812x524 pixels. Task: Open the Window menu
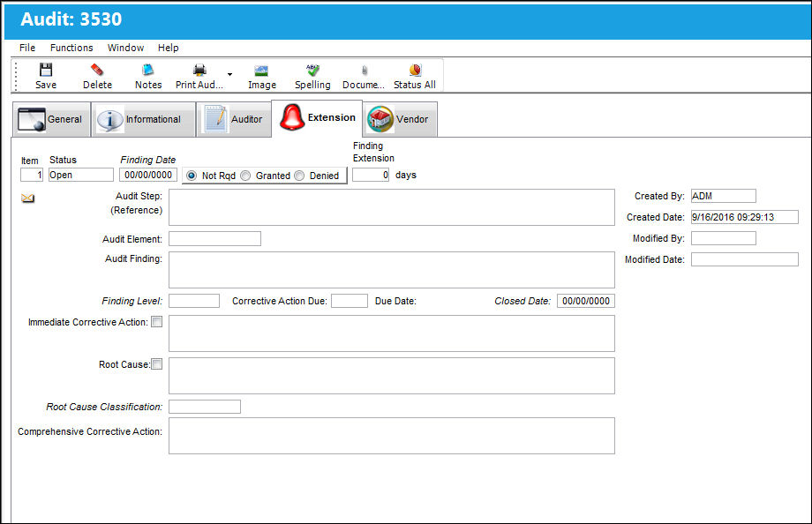pos(126,48)
